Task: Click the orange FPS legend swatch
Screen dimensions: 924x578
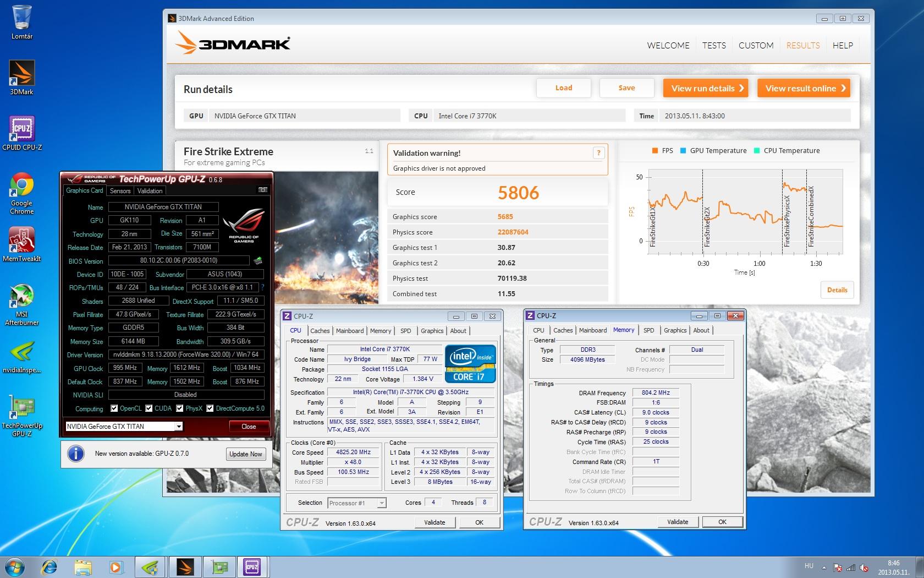Action: 654,151
